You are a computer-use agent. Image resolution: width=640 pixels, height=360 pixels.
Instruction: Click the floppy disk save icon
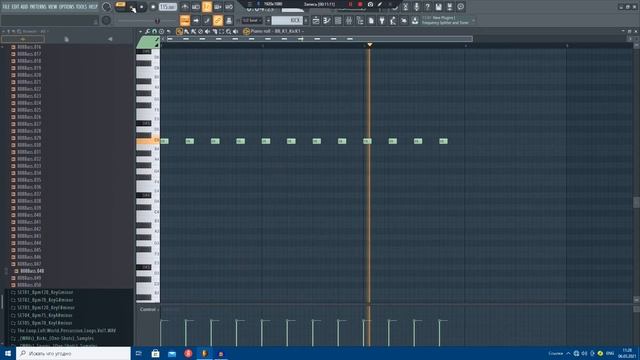(438, 7)
